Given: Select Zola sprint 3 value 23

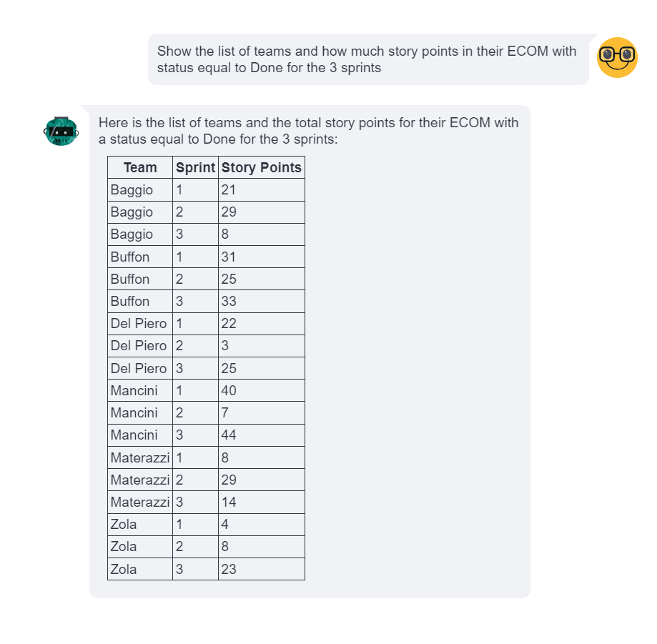Looking at the screenshot, I should click(x=229, y=570).
